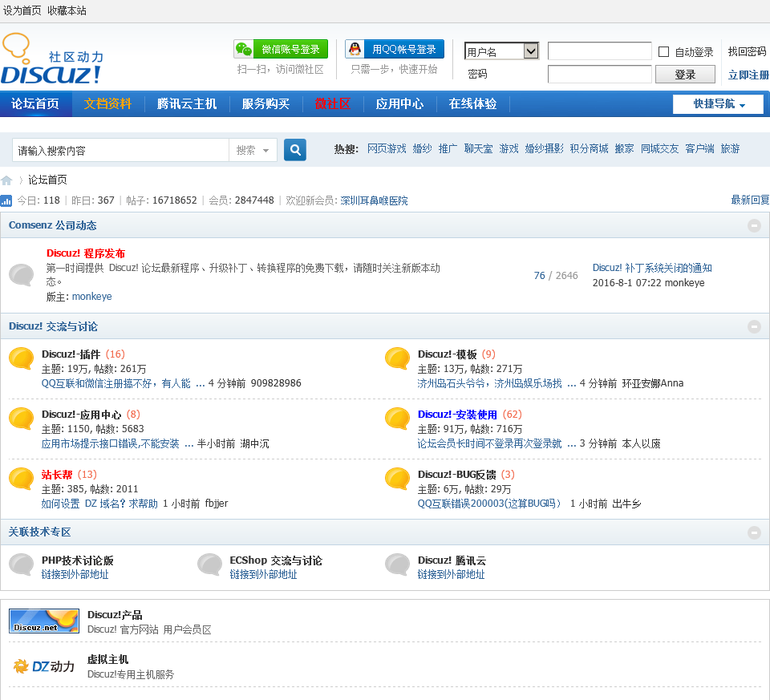Collapse the Discuz! 交流与讨论 section
This screenshot has width=770, height=700.
pos(754,326)
